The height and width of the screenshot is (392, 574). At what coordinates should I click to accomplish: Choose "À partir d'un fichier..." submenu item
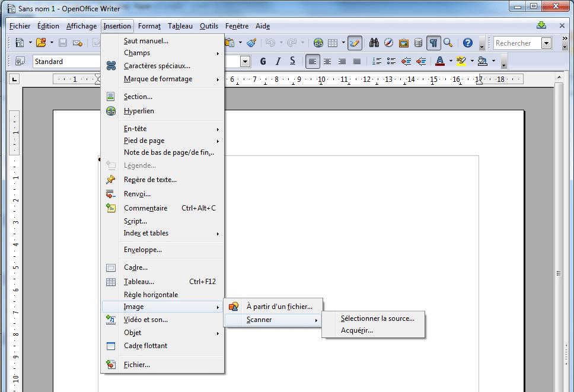pos(279,306)
